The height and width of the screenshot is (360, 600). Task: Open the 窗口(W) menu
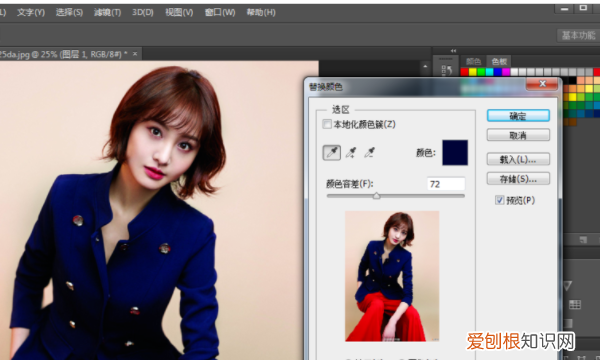point(220,12)
